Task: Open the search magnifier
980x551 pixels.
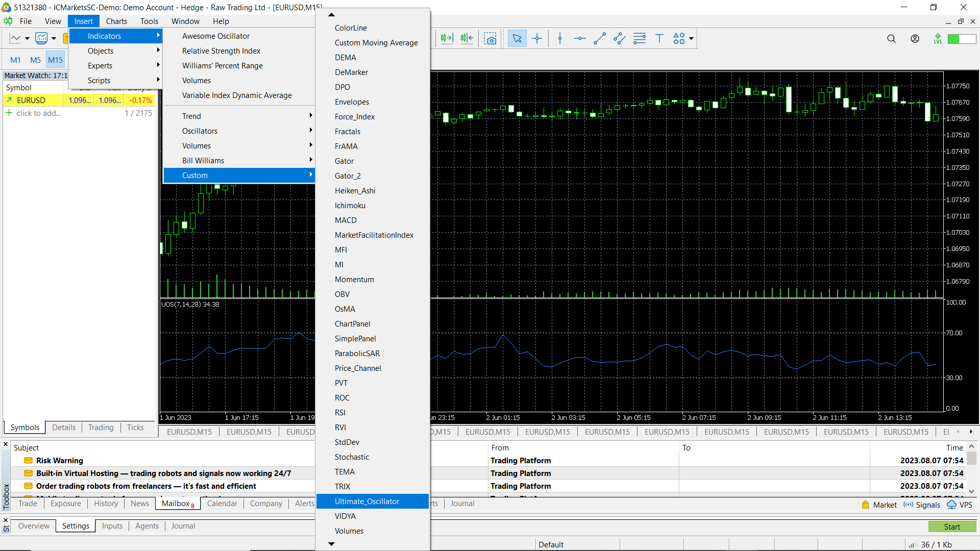Action: 891,39
